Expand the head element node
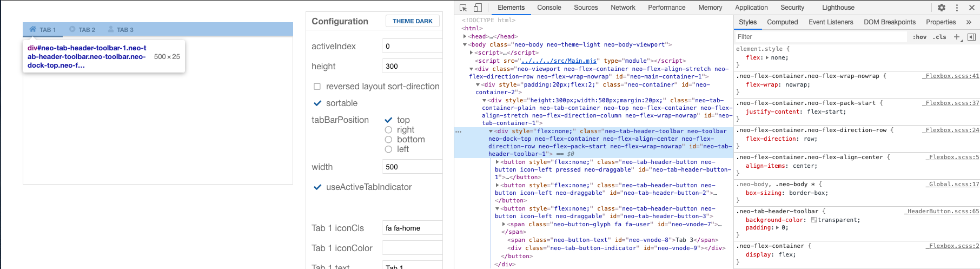980x269 pixels. 465,36
